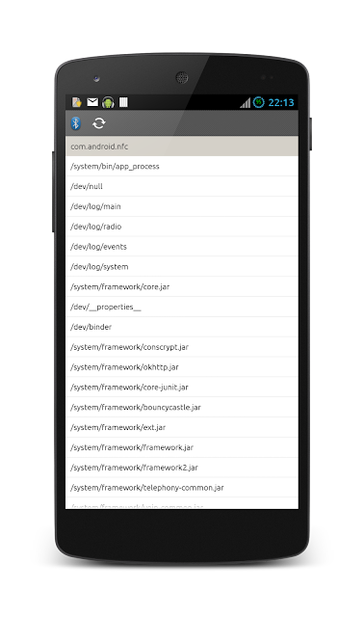Select /dev/log/events in the list
Image resolution: width=364 pixels, height=617 pixels.
tap(182, 247)
